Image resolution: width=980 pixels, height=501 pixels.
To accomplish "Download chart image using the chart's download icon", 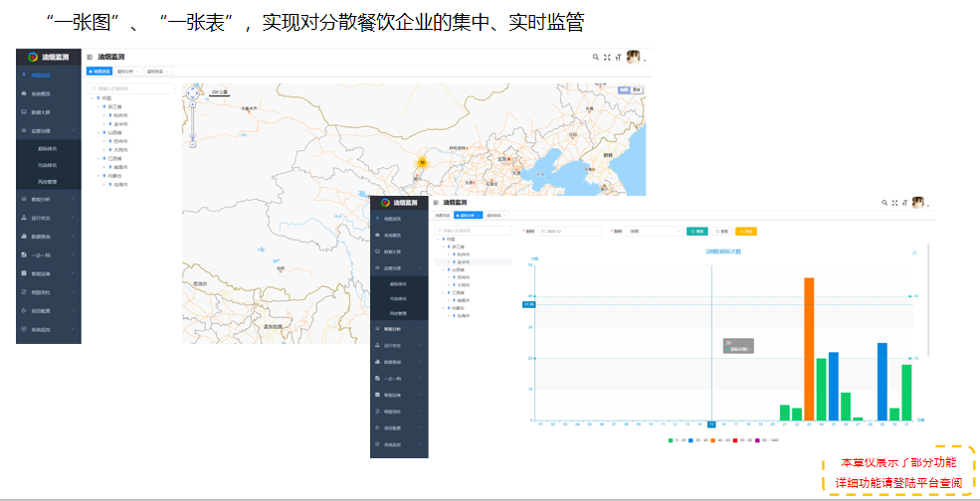I will tap(913, 251).
